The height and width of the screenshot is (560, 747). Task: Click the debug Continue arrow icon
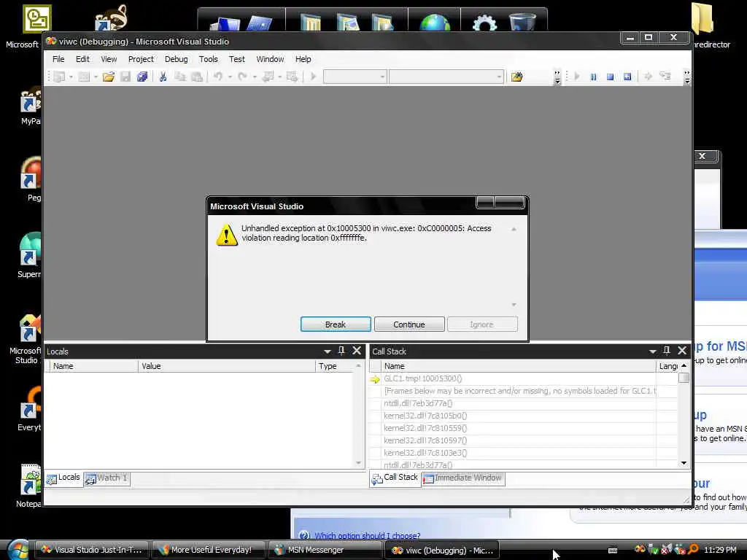[x=577, y=77]
